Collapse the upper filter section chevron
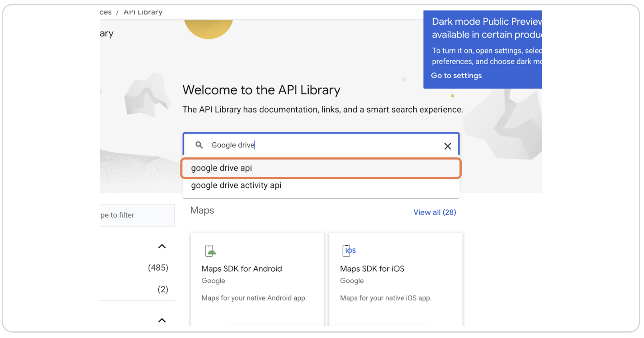This screenshot has width=644, height=338. click(161, 246)
